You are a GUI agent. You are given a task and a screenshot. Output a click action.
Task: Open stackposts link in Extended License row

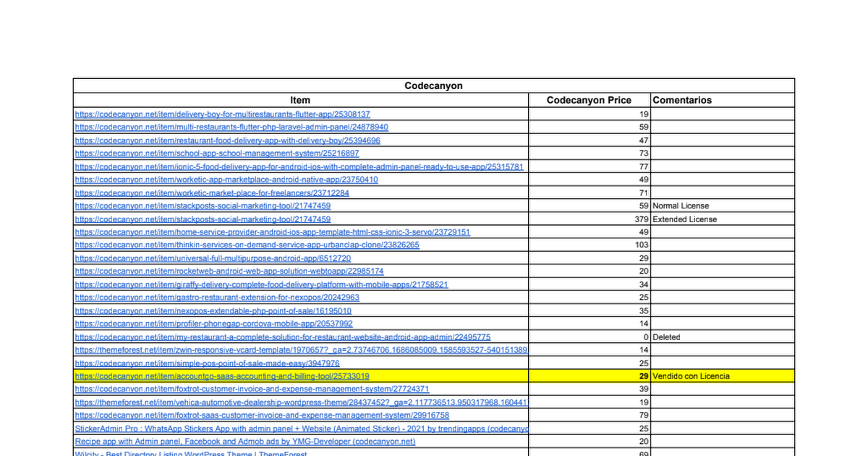tap(203, 219)
